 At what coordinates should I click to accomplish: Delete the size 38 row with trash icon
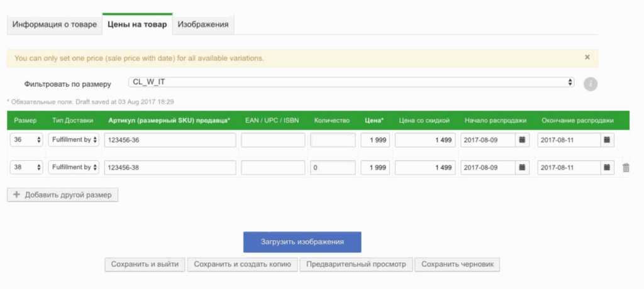pyautogui.click(x=626, y=168)
